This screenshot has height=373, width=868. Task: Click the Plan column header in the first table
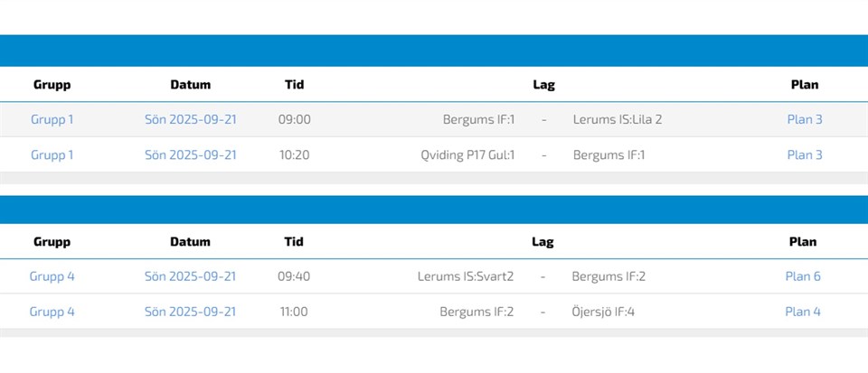pyautogui.click(x=805, y=85)
